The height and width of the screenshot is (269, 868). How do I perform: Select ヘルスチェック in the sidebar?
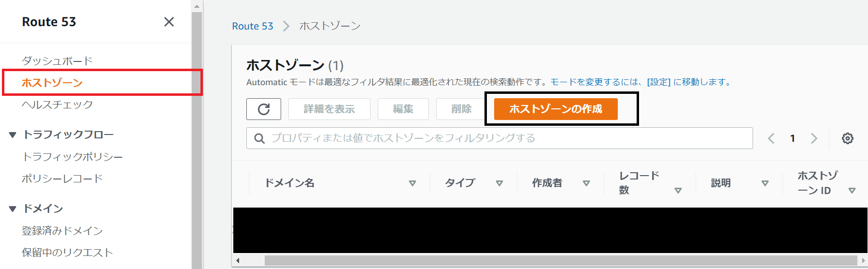(57, 105)
